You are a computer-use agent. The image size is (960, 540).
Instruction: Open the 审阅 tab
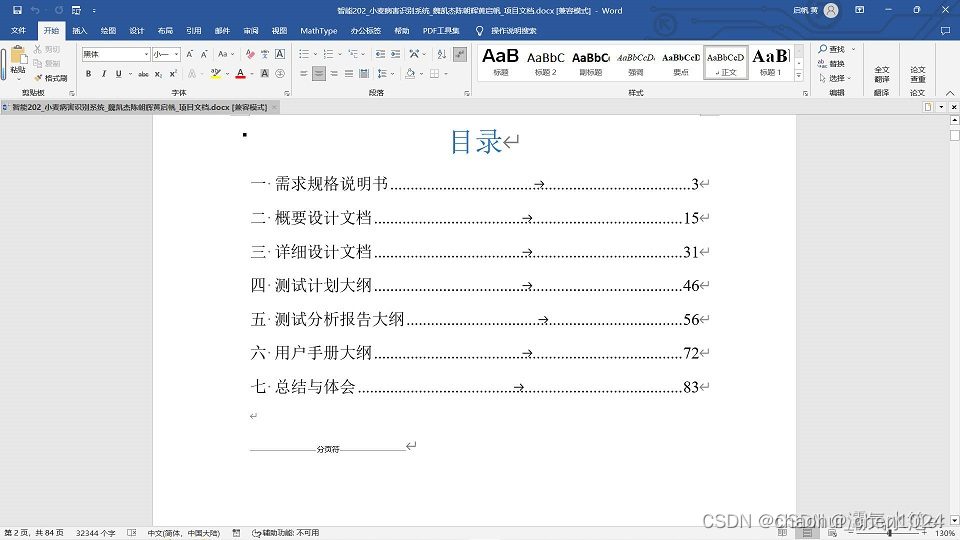(250, 31)
